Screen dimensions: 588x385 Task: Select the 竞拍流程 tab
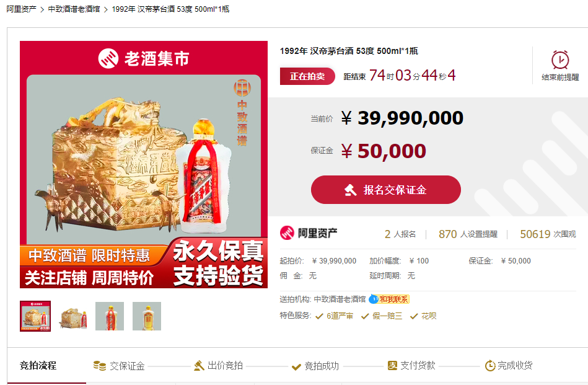(38, 366)
